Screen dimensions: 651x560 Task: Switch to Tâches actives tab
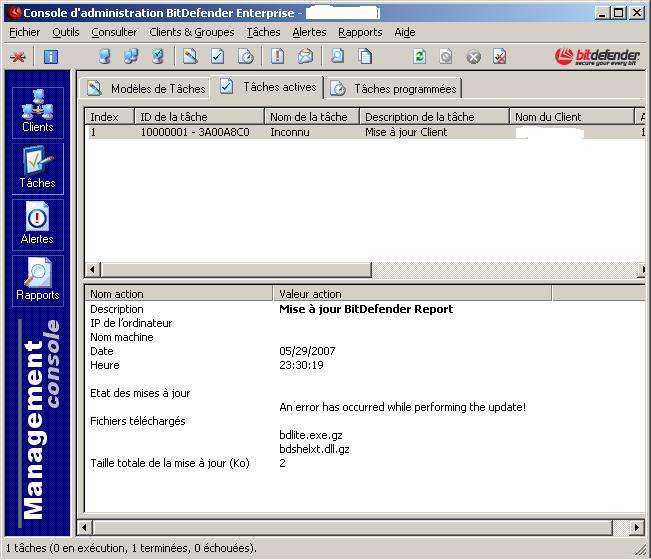267,87
